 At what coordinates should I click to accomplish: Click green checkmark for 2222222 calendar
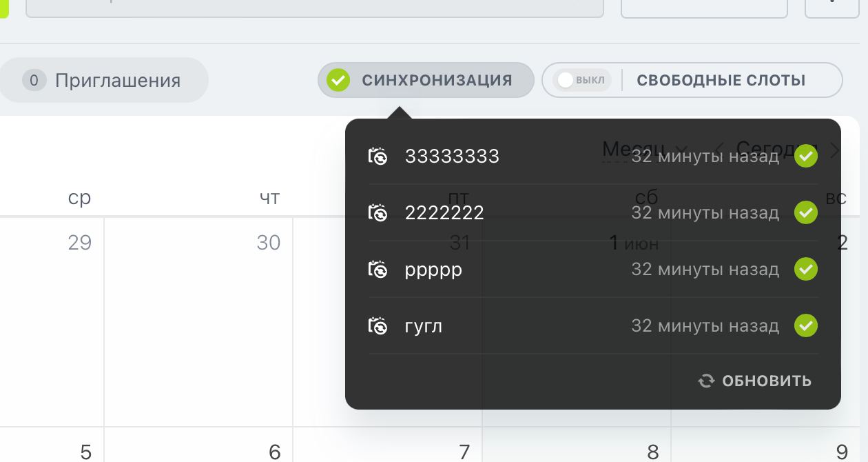tap(805, 213)
